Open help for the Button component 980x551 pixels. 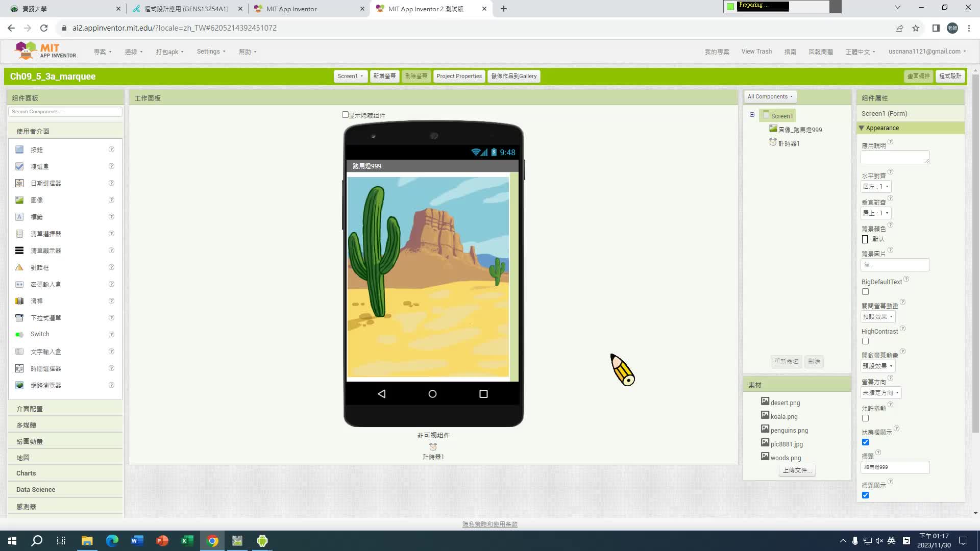click(x=111, y=149)
